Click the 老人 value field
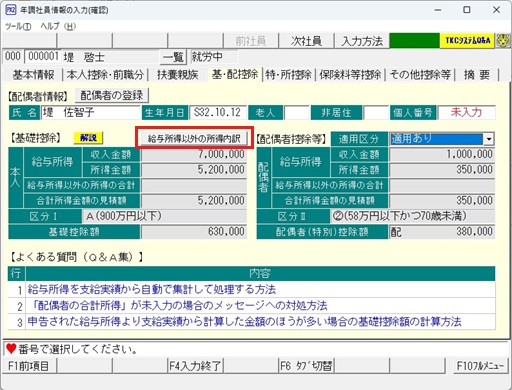Screen dimensions: 512x390 tap(296, 113)
